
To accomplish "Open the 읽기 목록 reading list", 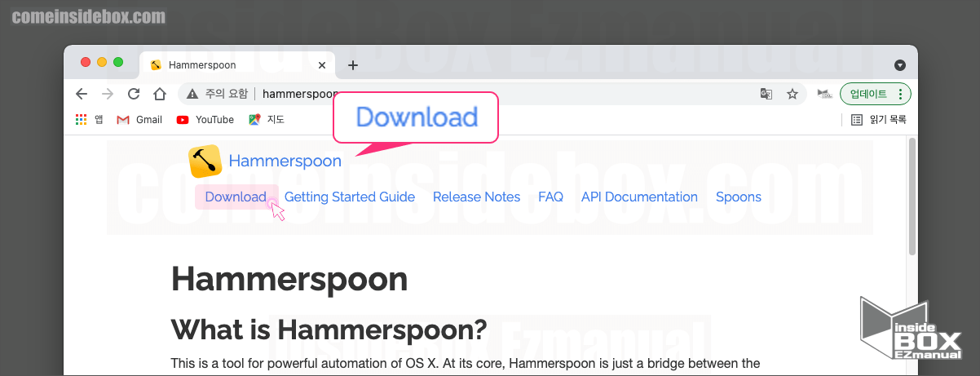I will click(x=878, y=119).
